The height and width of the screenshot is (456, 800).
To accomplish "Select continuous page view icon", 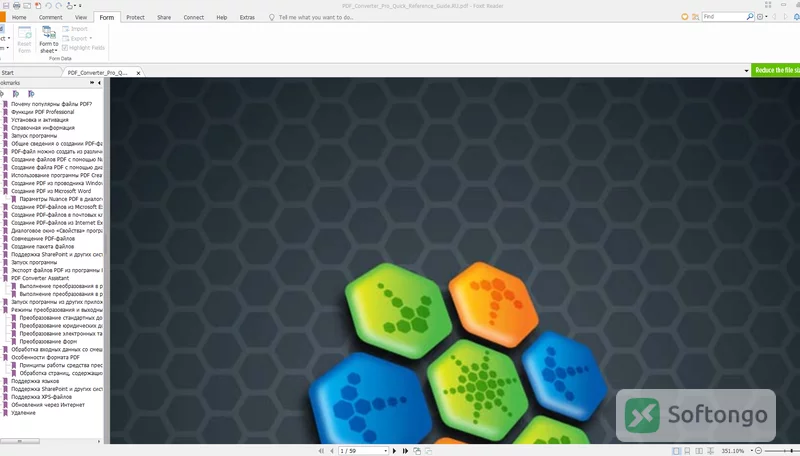I will (x=687, y=451).
